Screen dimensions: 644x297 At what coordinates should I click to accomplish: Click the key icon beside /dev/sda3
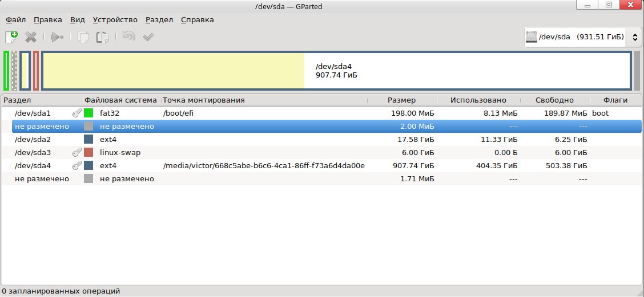[77, 152]
